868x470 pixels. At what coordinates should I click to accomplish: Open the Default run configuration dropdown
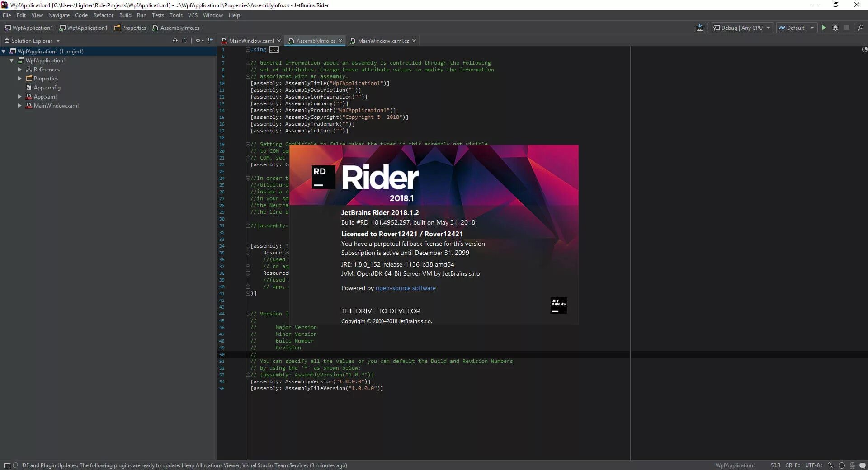pyautogui.click(x=797, y=28)
